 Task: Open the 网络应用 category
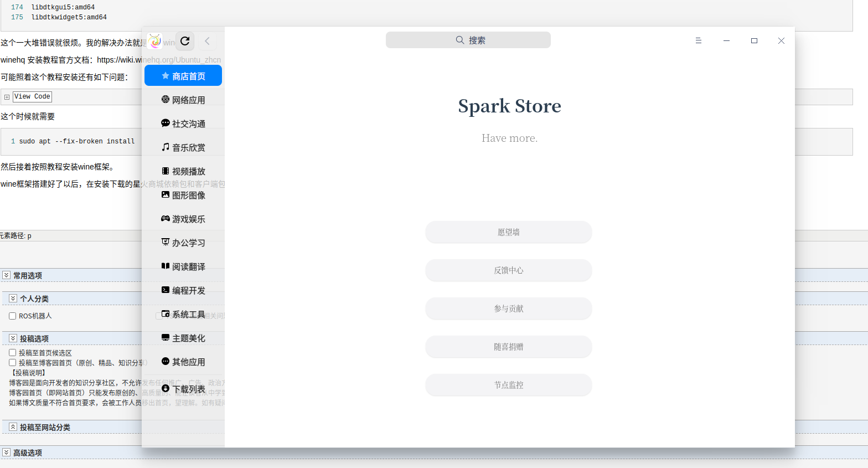pos(183,100)
